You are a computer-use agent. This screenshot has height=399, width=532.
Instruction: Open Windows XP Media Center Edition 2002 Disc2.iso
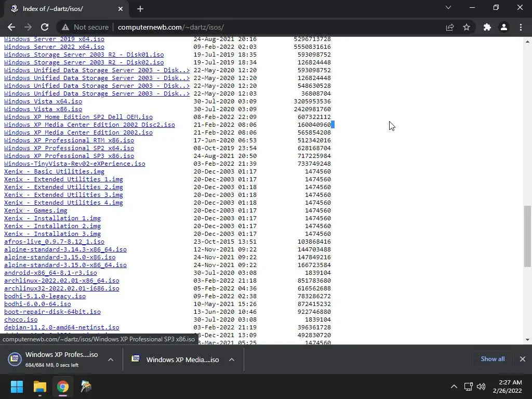click(x=89, y=125)
